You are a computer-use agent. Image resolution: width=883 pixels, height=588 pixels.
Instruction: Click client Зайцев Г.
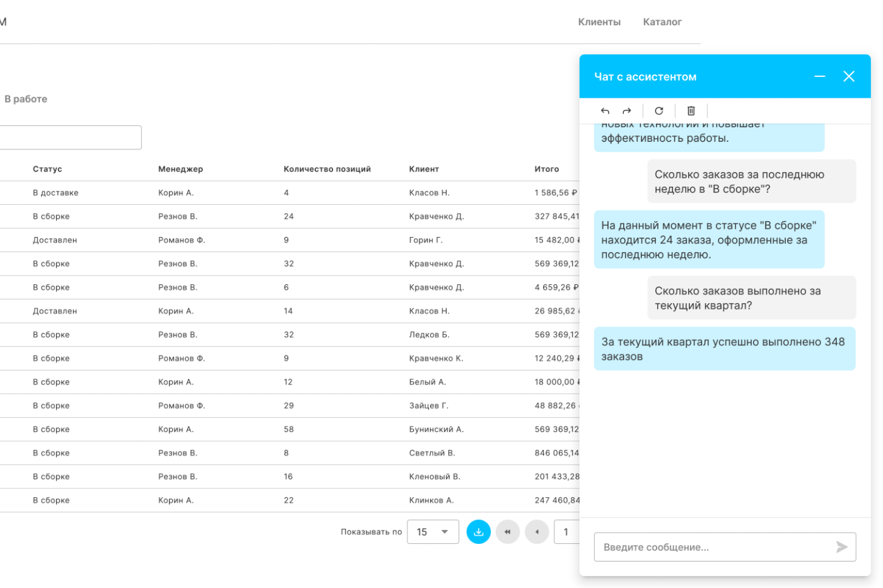pos(429,406)
